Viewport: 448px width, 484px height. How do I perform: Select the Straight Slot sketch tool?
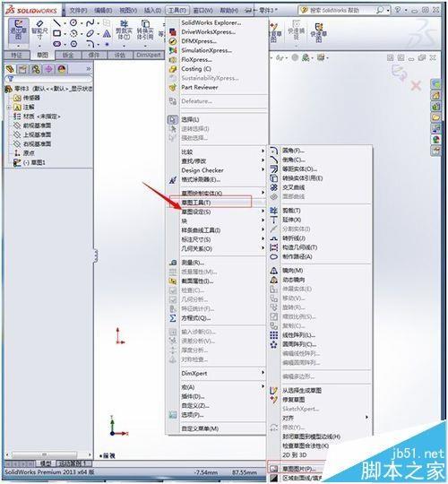click(x=56, y=44)
